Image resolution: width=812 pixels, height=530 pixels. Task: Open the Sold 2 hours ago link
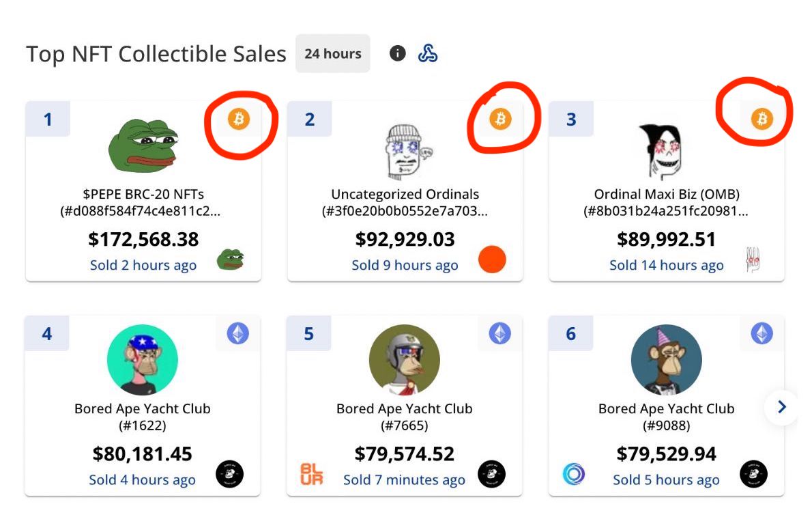pyautogui.click(x=143, y=265)
